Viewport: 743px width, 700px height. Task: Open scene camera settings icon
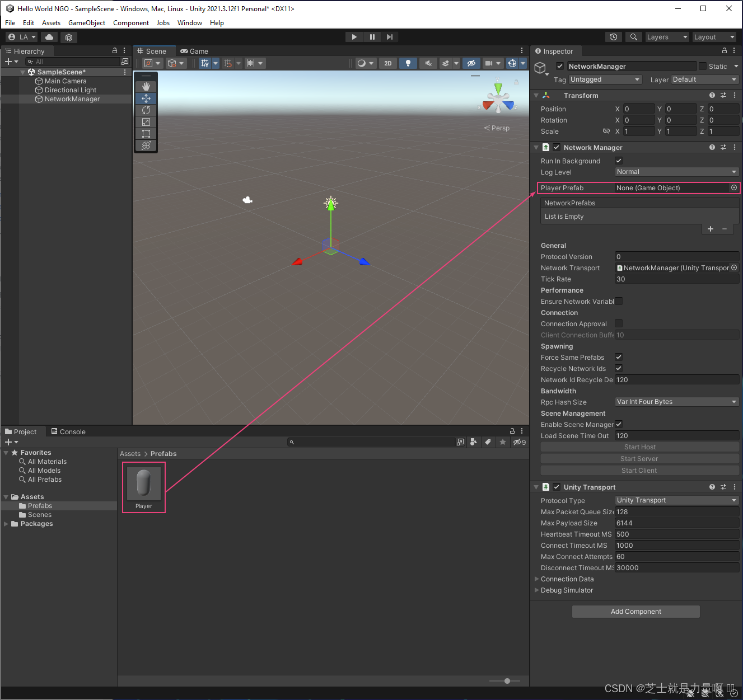(489, 63)
